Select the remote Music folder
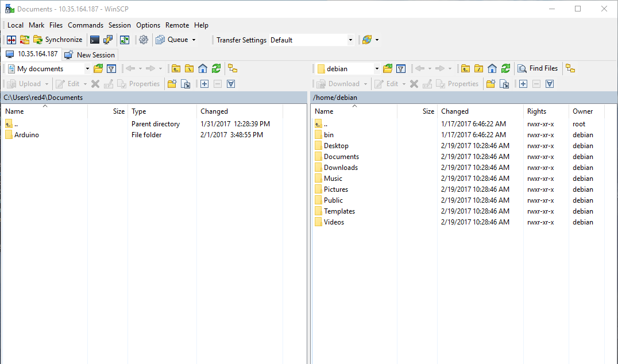Viewport: 618px width, 364px height. click(x=329, y=179)
